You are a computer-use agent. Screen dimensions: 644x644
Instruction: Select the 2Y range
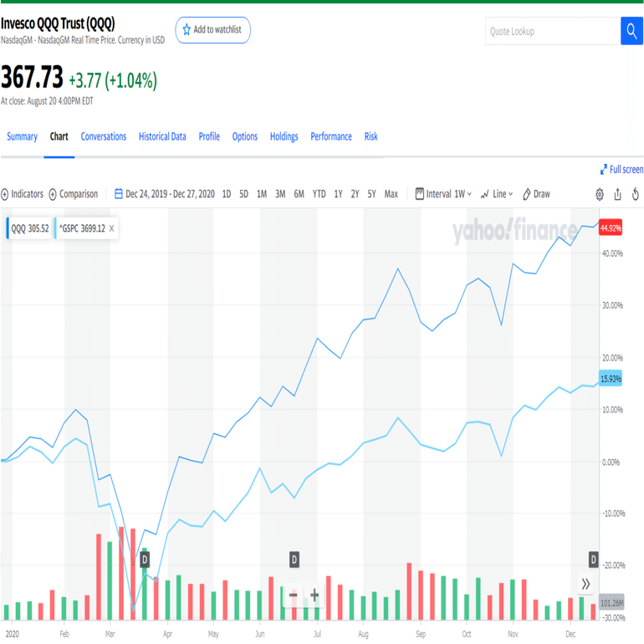pos(355,194)
